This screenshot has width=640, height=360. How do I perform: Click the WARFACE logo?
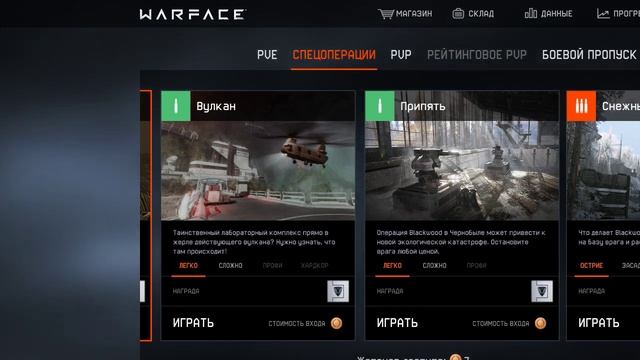click(x=192, y=15)
